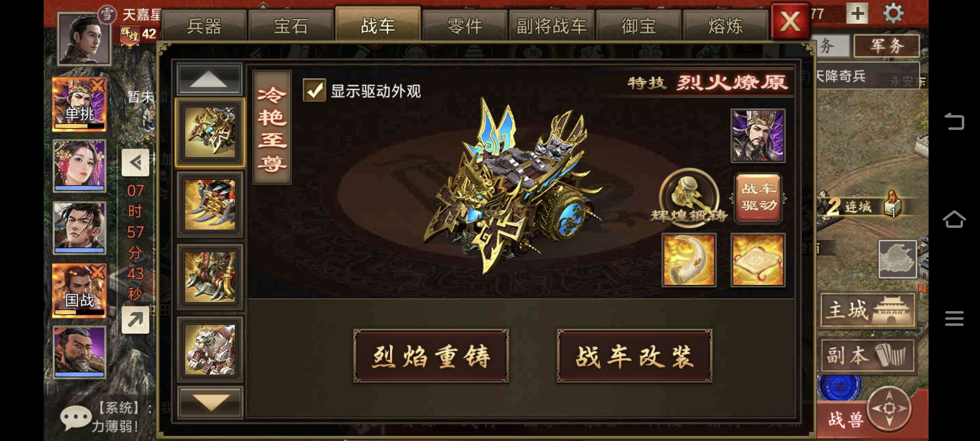Toggle the 显示驱动外观 checkbox
The image size is (980, 441).
[x=314, y=91]
